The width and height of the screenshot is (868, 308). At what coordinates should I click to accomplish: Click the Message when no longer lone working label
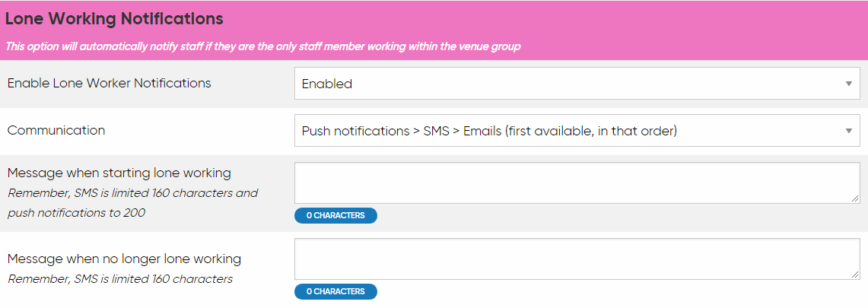tap(124, 259)
